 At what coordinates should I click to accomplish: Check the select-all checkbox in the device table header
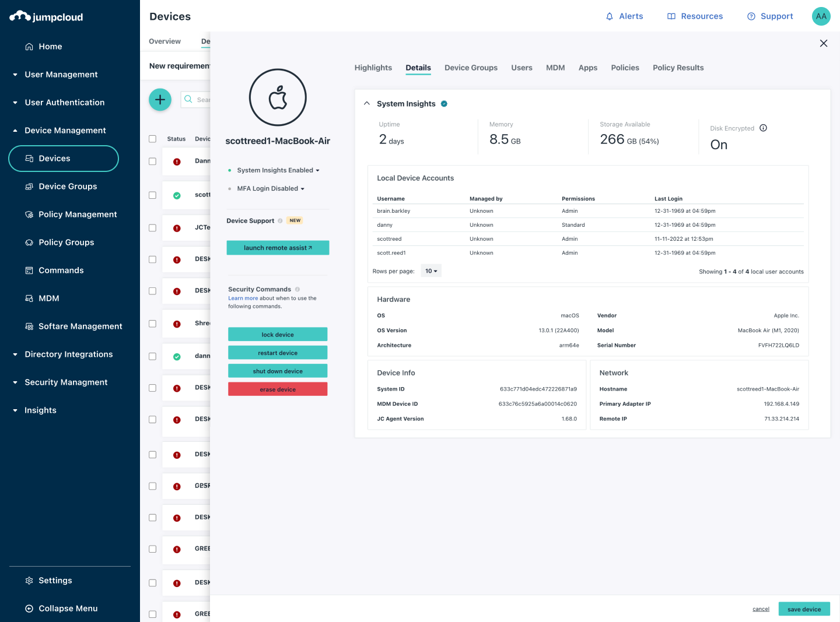coord(152,139)
